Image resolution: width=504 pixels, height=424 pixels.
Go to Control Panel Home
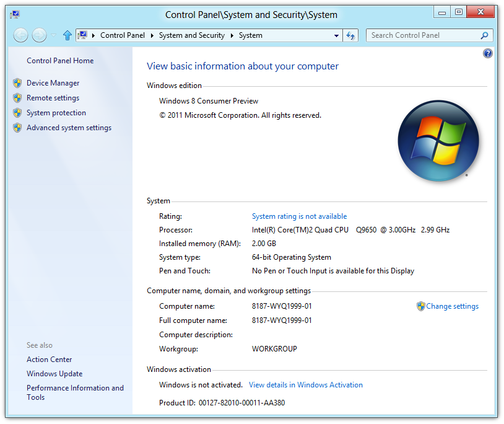[60, 61]
